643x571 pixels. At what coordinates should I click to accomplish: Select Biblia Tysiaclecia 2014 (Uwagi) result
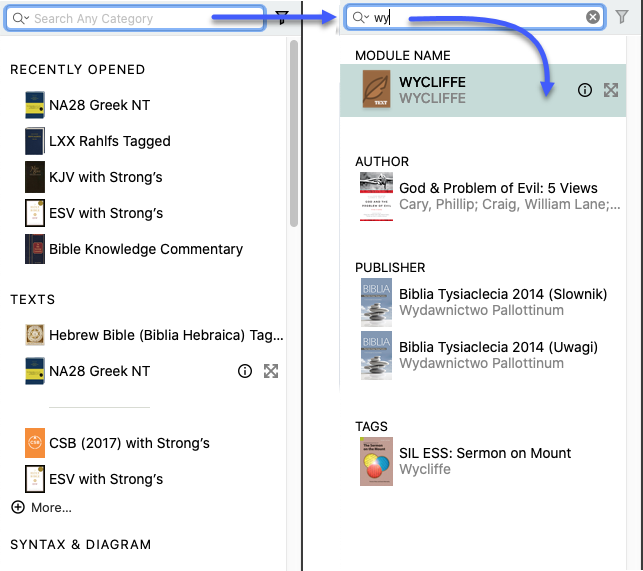(x=498, y=348)
